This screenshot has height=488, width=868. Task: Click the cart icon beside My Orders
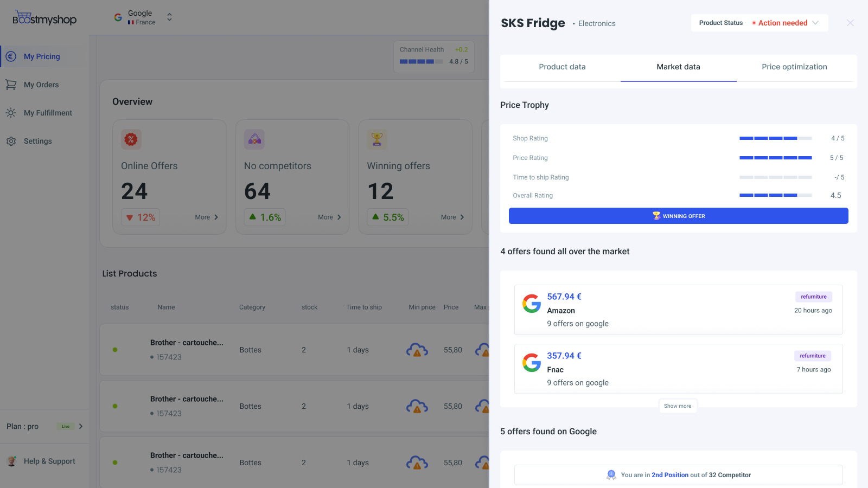[x=11, y=85]
